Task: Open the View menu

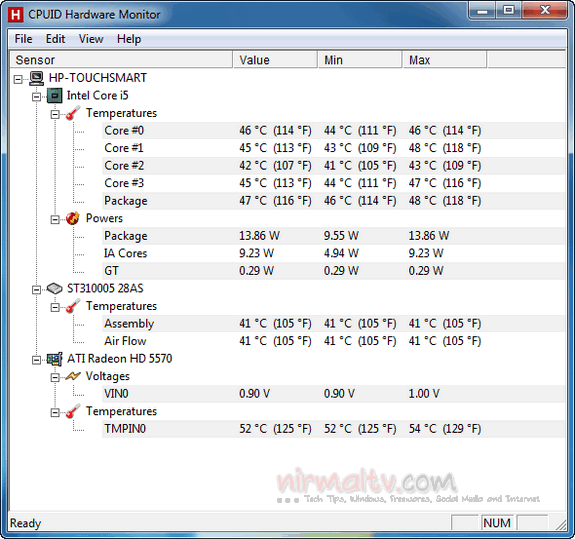Action: pyautogui.click(x=91, y=39)
